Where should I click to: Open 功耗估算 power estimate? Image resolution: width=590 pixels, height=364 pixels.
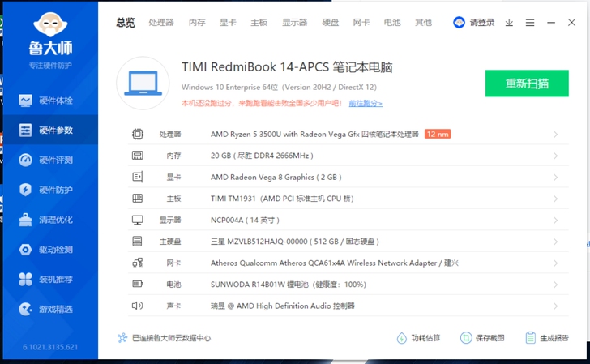tap(418, 337)
